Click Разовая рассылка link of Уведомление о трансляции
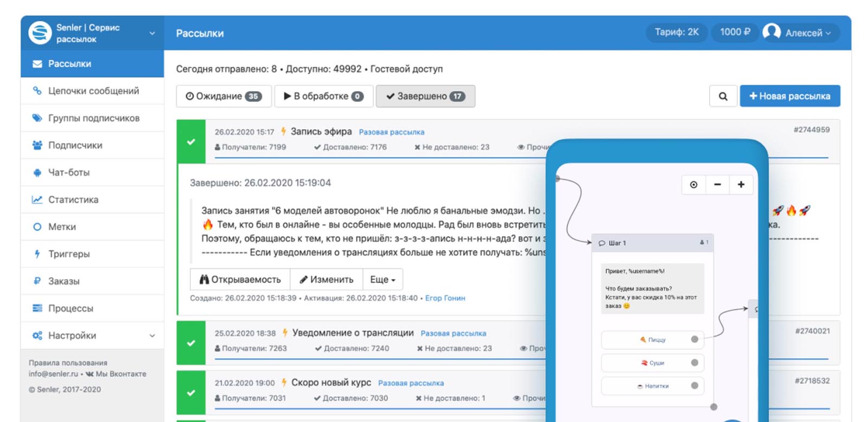Viewport: 868px width, 422px height. [454, 333]
